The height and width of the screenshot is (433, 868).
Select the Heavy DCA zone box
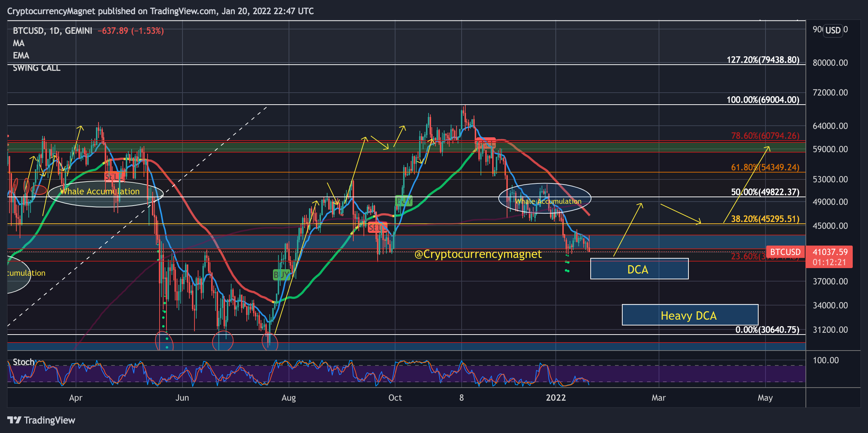coord(690,315)
